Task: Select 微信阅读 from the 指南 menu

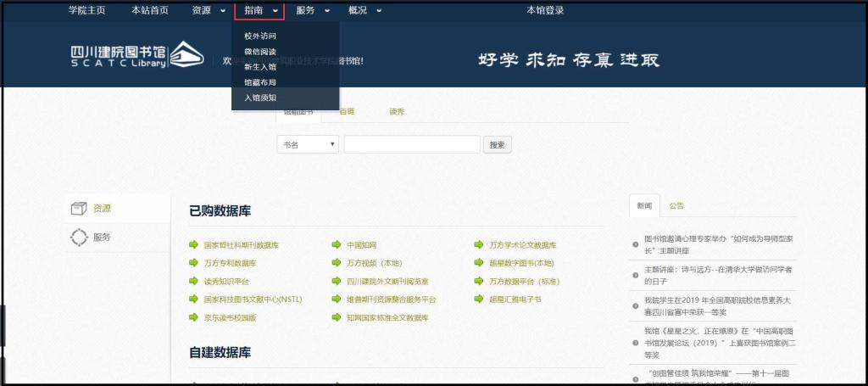Action: point(260,52)
